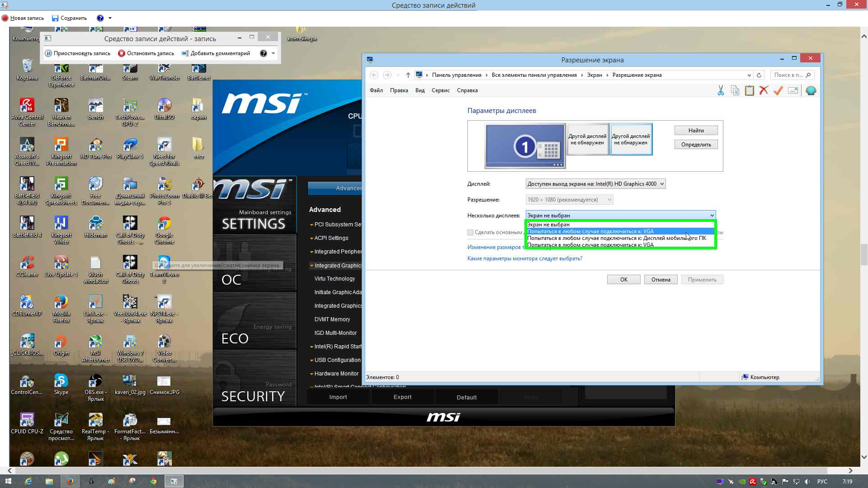The image size is (868, 488).
Task: Open the 'Сервис' menu
Action: point(440,90)
